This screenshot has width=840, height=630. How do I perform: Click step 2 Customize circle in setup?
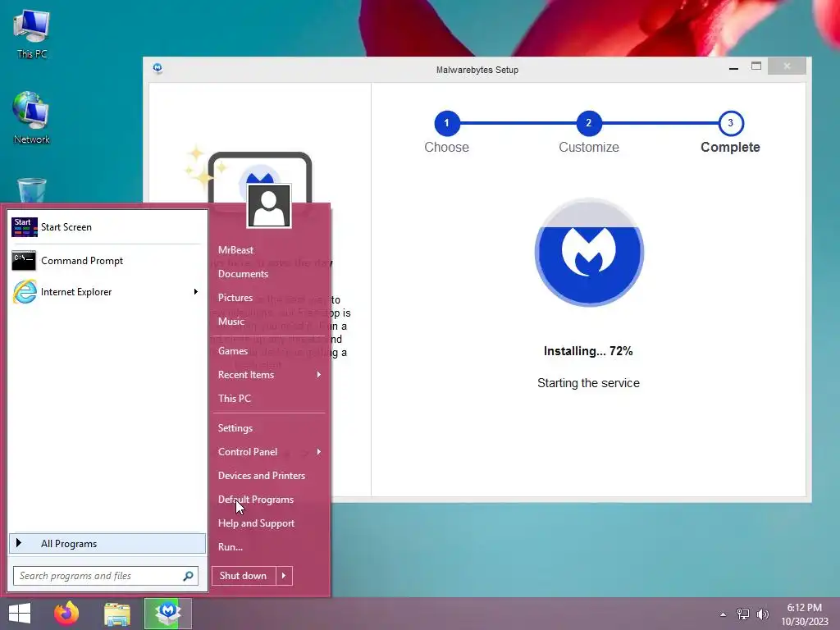tap(589, 123)
